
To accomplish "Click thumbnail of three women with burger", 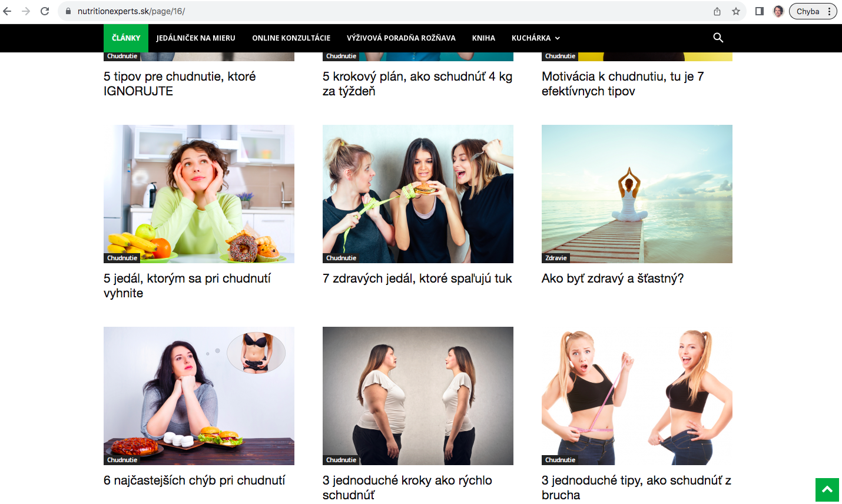I will coord(418,194).
